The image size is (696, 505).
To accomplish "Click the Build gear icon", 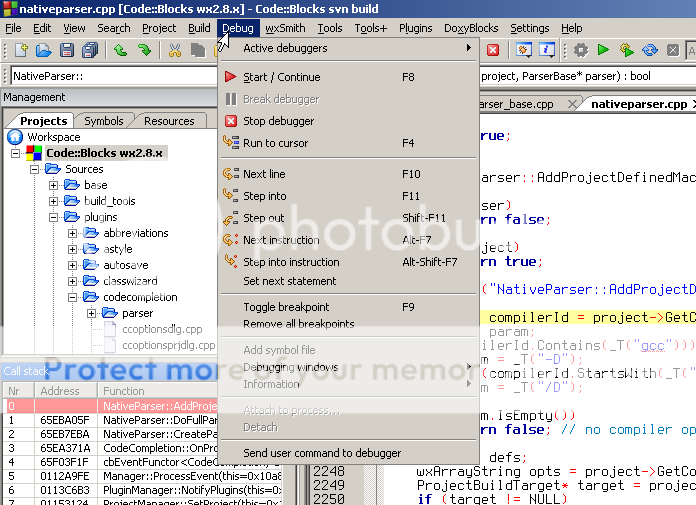I will [581, 50].
